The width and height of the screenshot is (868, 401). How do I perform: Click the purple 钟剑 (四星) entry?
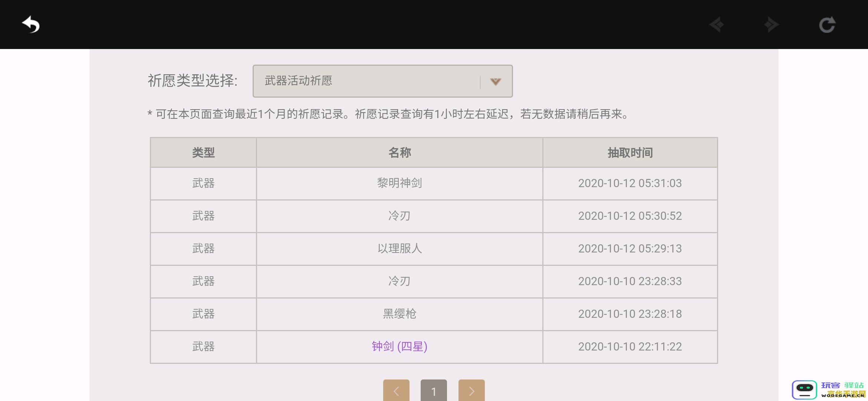click(x=400, y=346)
